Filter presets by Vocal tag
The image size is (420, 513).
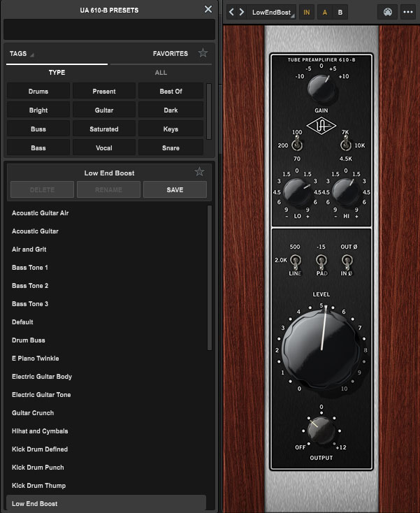click(x=104, y=148)
